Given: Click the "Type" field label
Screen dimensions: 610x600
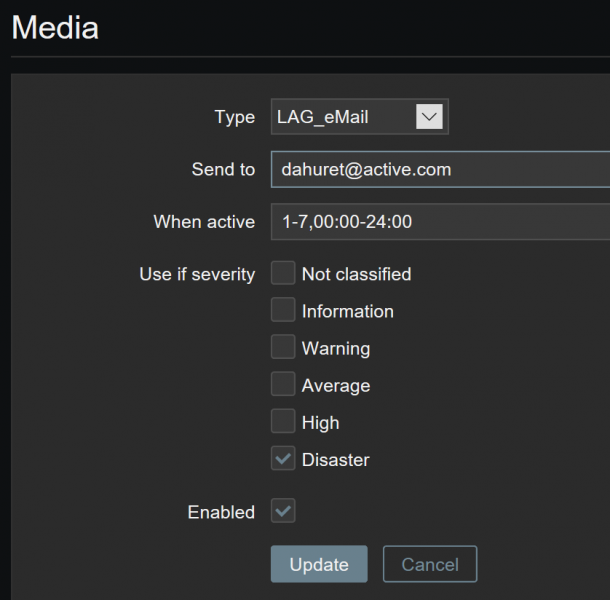Looking at the screenshot, I should [x=235, y=117].
